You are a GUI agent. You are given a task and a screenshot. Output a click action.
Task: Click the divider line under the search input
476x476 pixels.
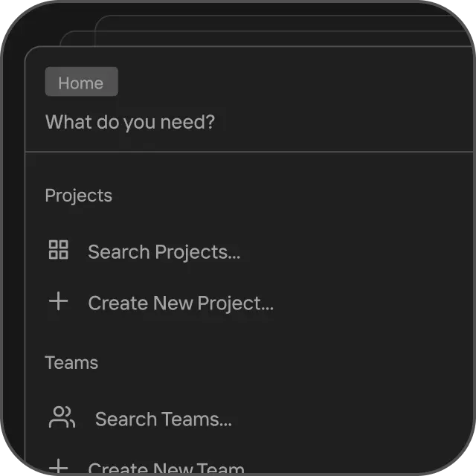coord(245,152)
